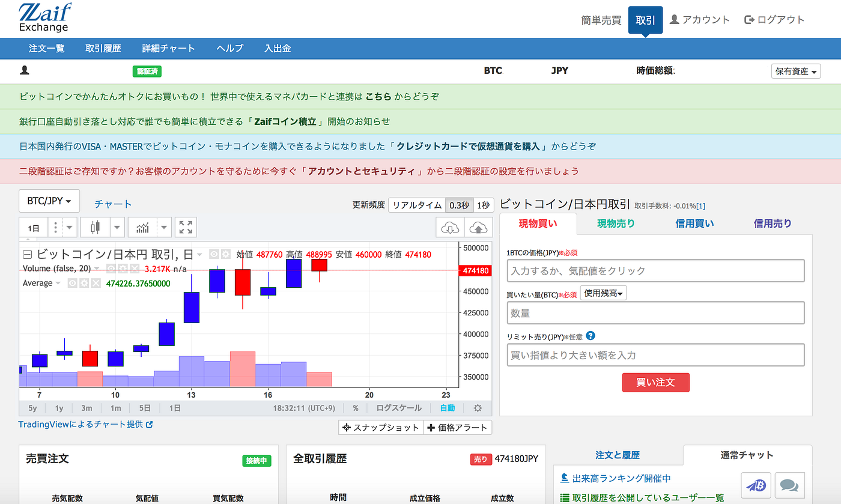Viewport: 841px width, 504px height.
Task: Open settings gear for Average indicator
Action: [x=84, y=283]
